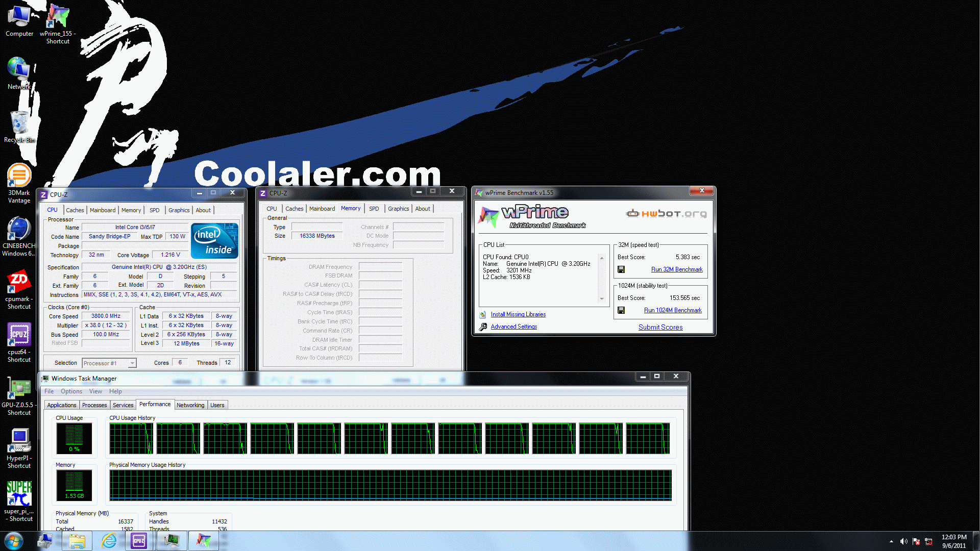Click the CPU Usage 0 % meter
This screenshot has height=551, width=980.
click(74, 438)
